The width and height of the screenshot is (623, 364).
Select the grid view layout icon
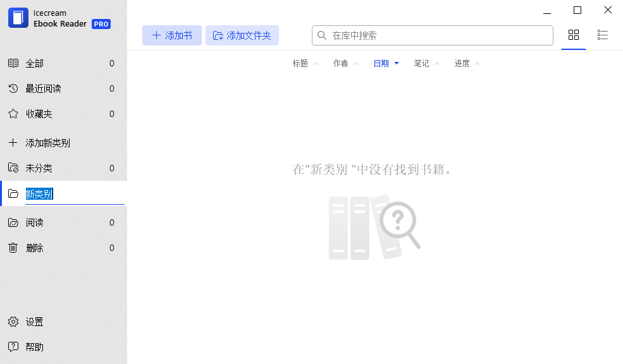click(x=574, y=35)
